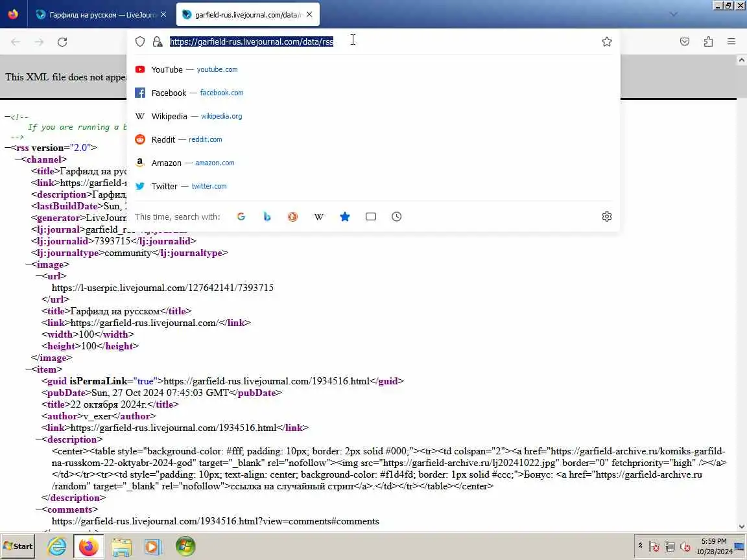The width and height of the screenshot is (747, 560).
Task: Switch to Гарфилд на русском tab
Action: click(101, 15)
